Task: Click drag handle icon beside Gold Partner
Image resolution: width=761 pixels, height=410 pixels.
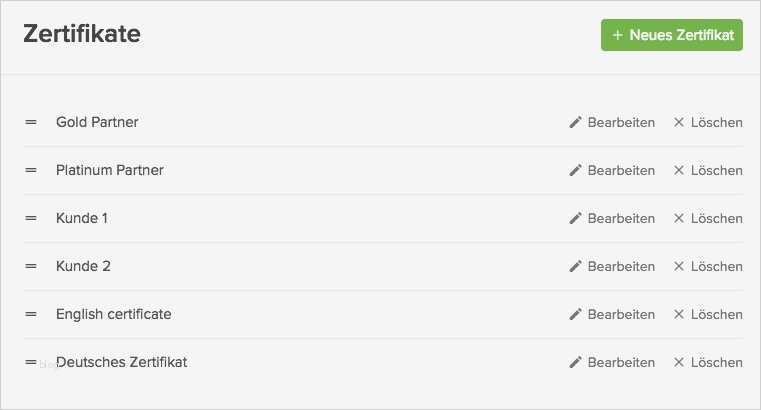Action: tap(31, 122)
